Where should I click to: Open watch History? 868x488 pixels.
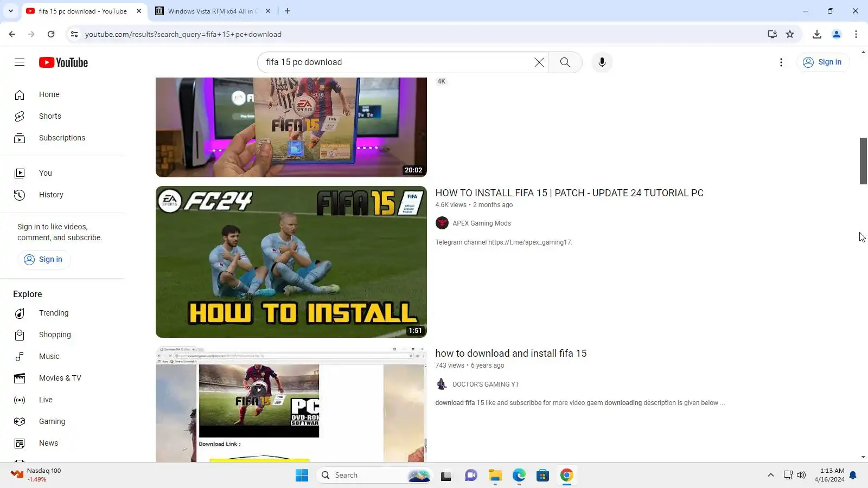coord(63,195)
